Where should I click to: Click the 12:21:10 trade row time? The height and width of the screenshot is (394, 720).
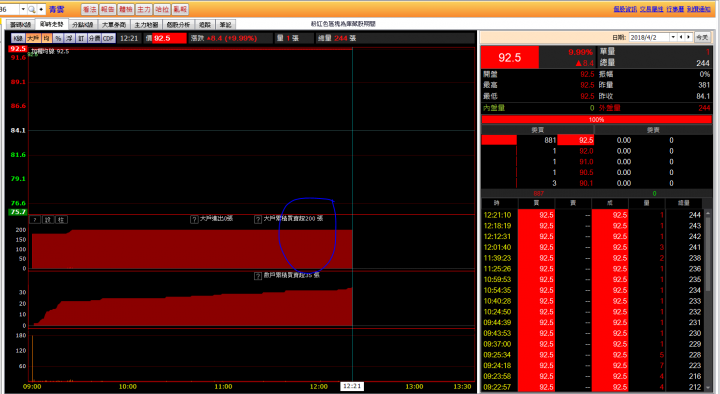(x=497, y=215)
